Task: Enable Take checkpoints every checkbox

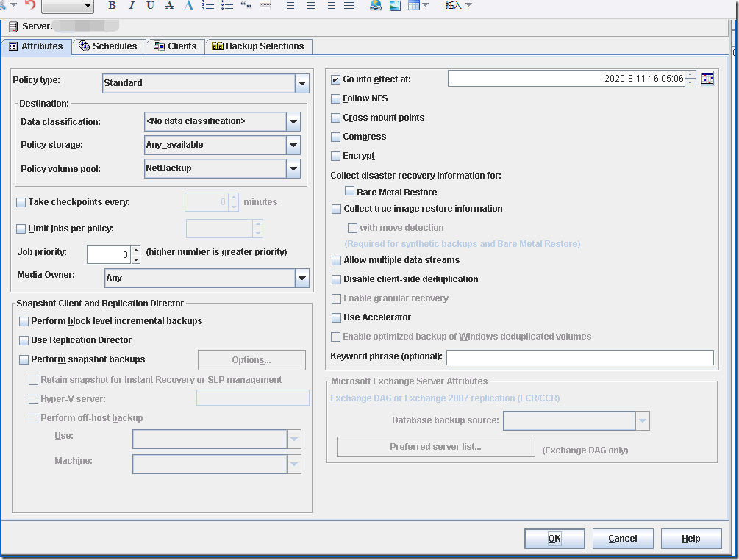Action: [x=21, y=203]
